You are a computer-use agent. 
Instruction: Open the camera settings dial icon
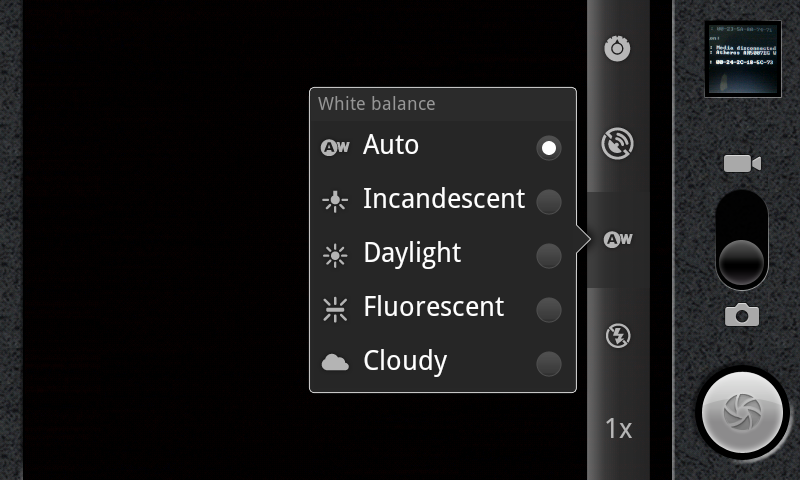click(x=619, y=48)
